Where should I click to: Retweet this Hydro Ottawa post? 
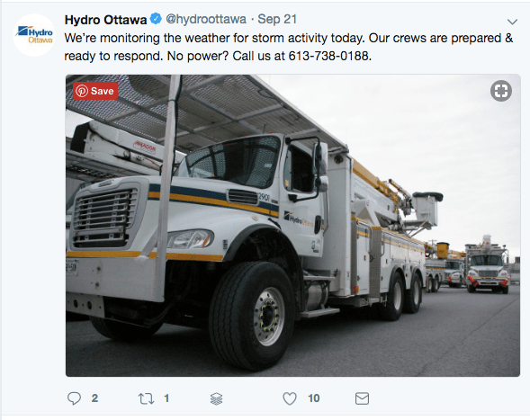tap(146, 398)
